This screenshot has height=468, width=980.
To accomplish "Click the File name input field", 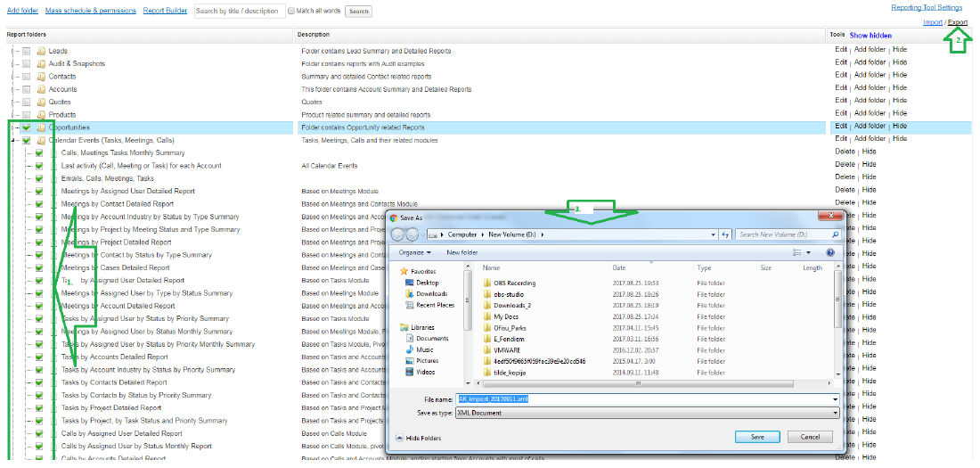I will (x=644, y=399).
